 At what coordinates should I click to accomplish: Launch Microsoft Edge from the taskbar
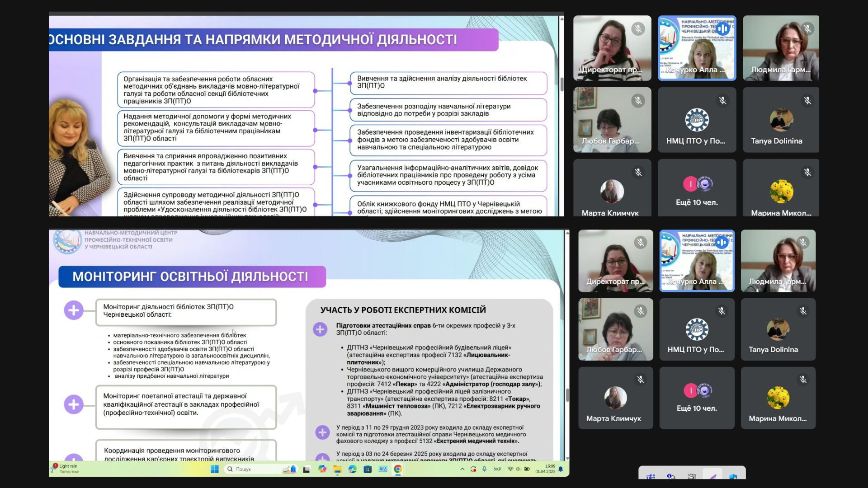click(353, 469)
